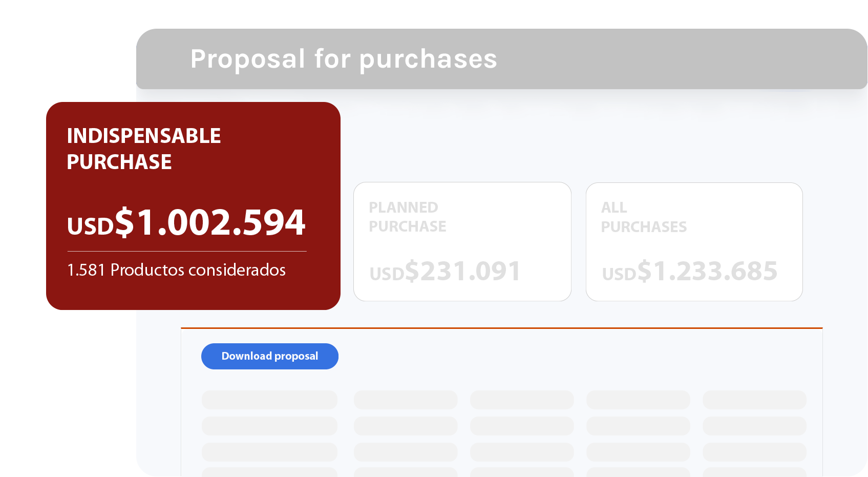Select first placeholder cell in second row
Screen dimensions: 868x477
(269, 426)
